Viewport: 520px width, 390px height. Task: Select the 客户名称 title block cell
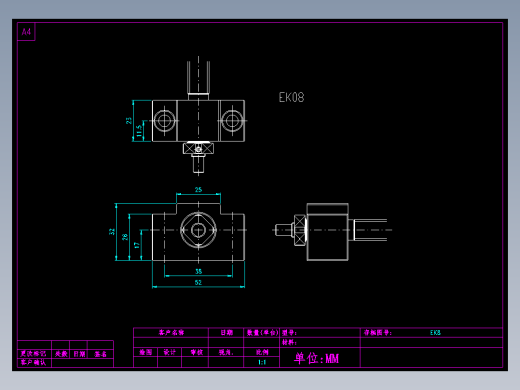tap(171, 333)
